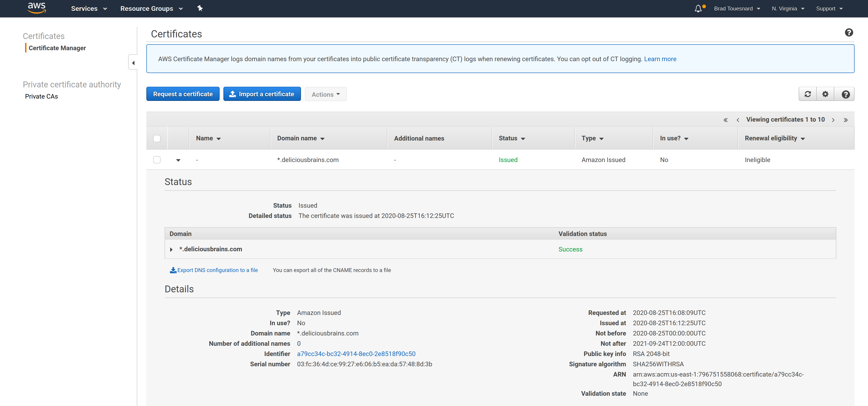This screenshot has width=868, height=406.
Task: Collapse the left sidebar arrow
Action: pyautogui.click(x=133, y=63)
